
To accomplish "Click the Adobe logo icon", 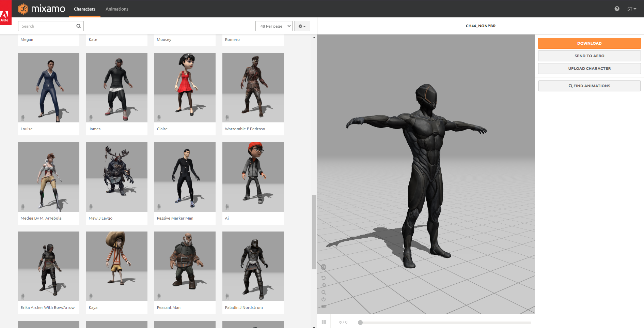I will [5, 13].
